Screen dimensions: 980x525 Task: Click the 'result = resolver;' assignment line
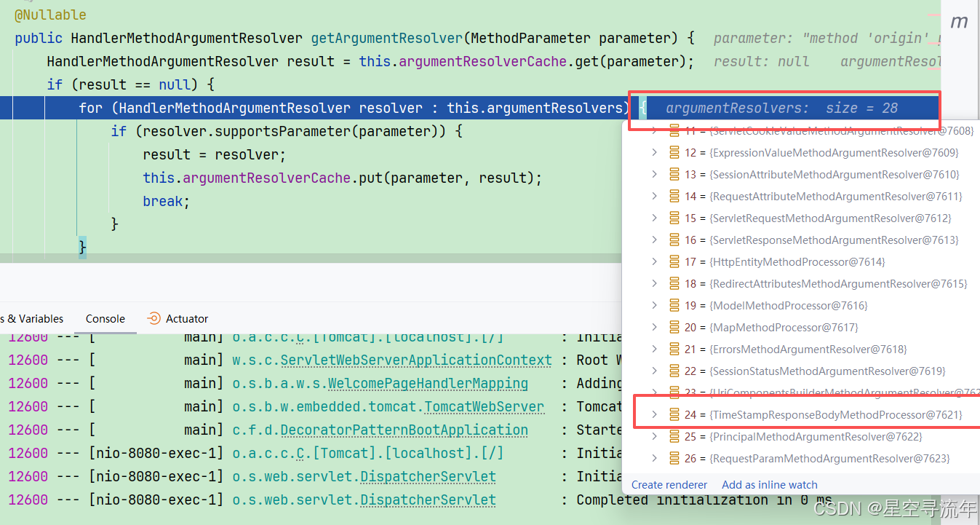[215, 154]
